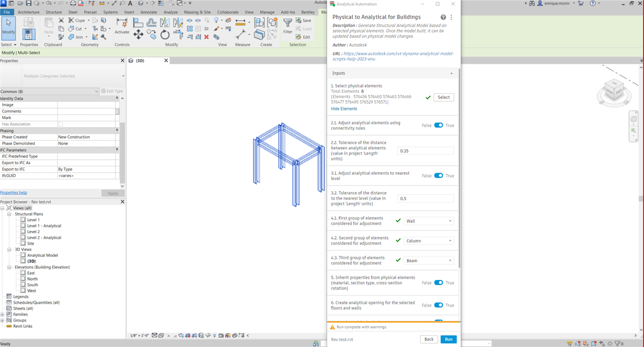Click the Text tool icon in quick access toolbar
644x347 pixels.
130,3
